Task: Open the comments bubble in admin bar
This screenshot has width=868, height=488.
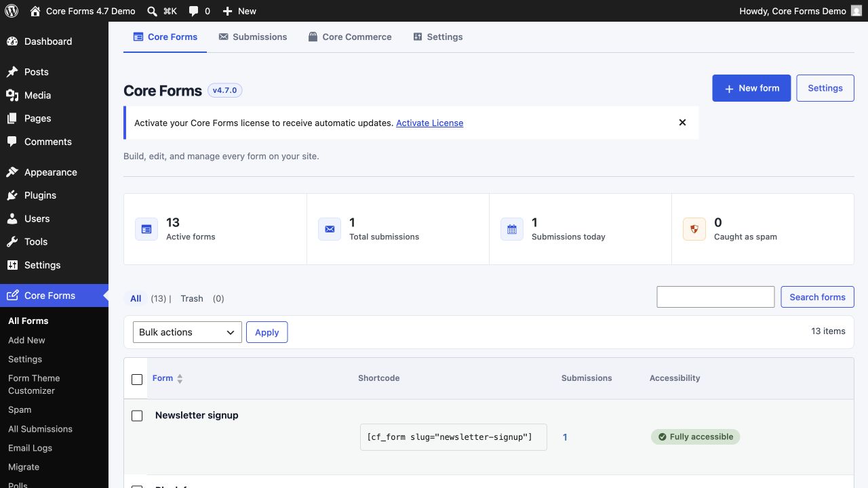Action: (x=194, y=12)
